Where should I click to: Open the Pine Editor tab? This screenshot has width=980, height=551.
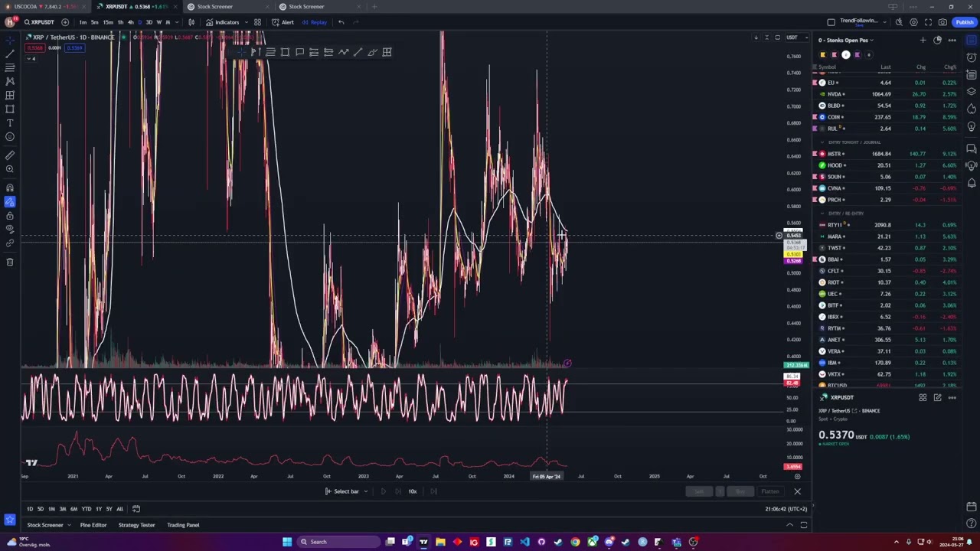[93, 525]
